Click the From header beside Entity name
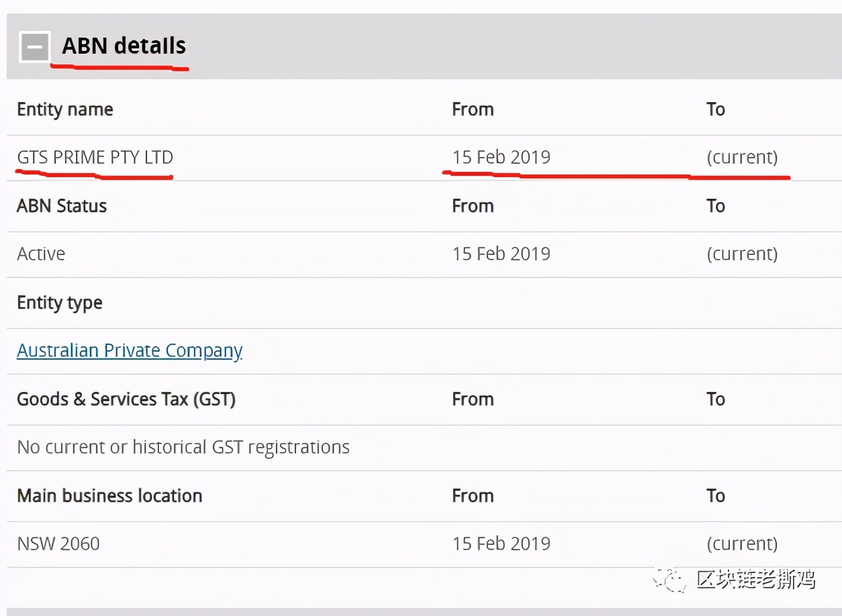The image size is (842, 616). [473, 109]
